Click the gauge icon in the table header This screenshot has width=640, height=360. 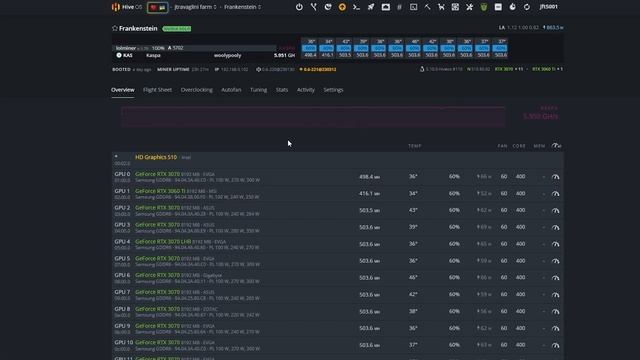[556, 146]
